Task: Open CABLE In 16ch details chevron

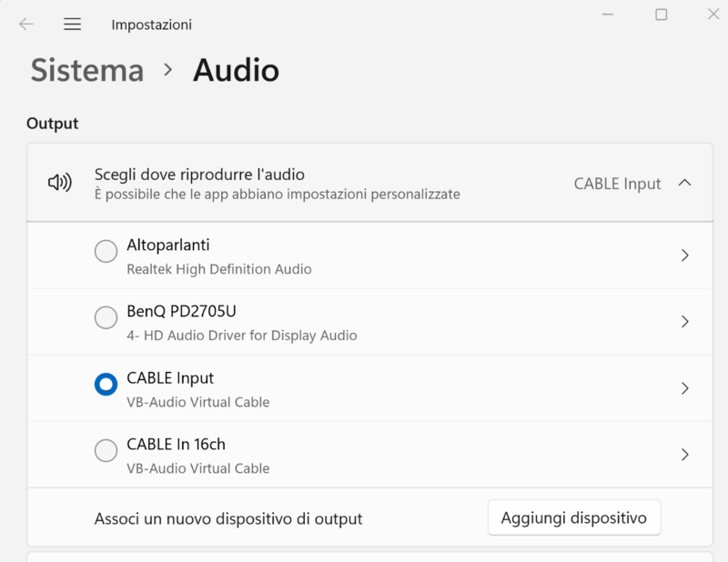Action: pyautogui.click(x=685, y=455)
